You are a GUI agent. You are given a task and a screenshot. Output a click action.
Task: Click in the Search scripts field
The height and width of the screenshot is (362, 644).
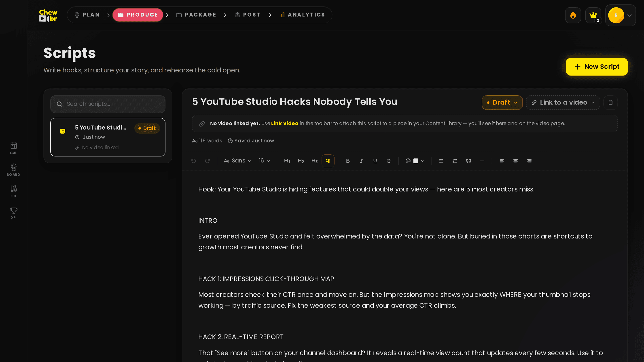point(108,104)
